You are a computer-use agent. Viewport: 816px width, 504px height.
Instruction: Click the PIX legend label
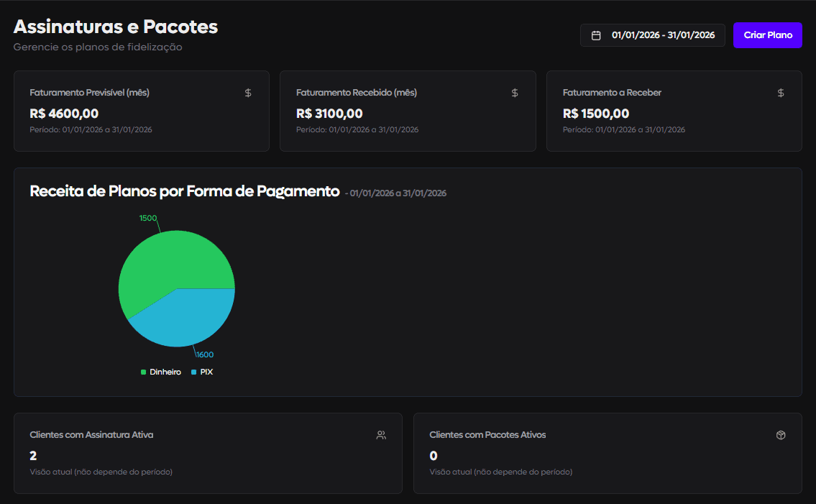click(206, 372)
